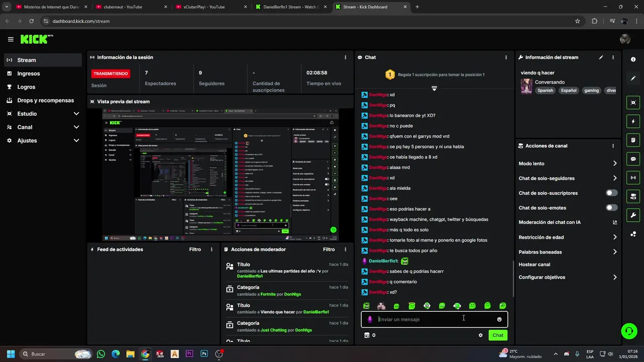644x362 pixels.
Task: Open Acciones de moderador three-dot menu
Action: coord(345,249)
